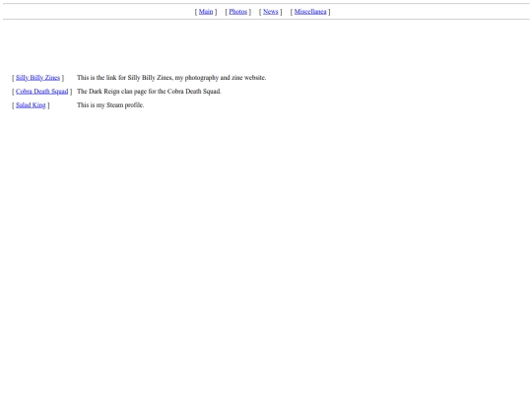Viewport: 532px width, 399px height.
Task: Follow the Silly Billy Zines link
Action: pos(37,78)
